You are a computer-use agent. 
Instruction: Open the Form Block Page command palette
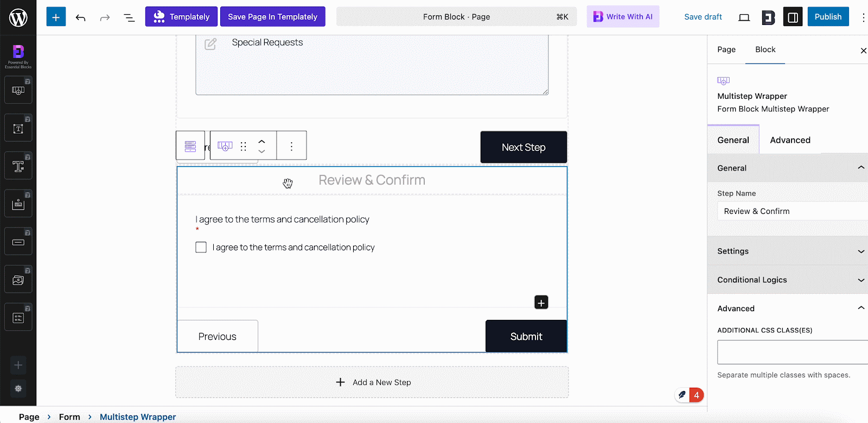456,17
